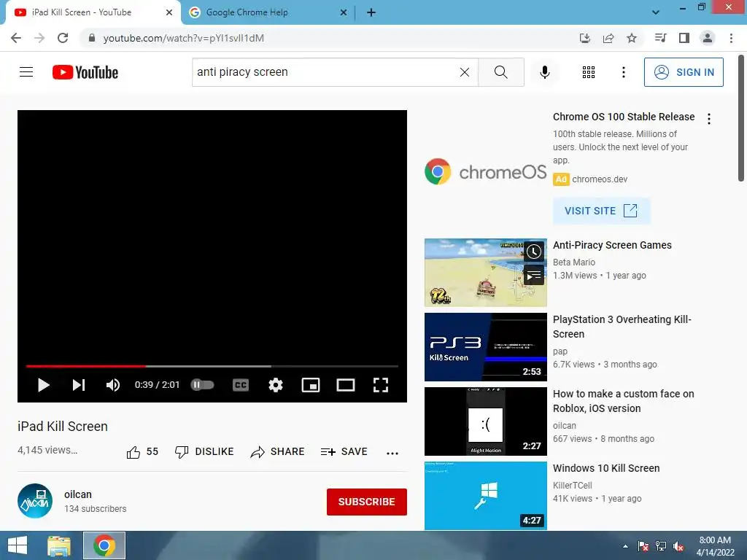Open Chrome tab search chevron
The height and width of the screenshot is (560, 747).
point(656,12)
